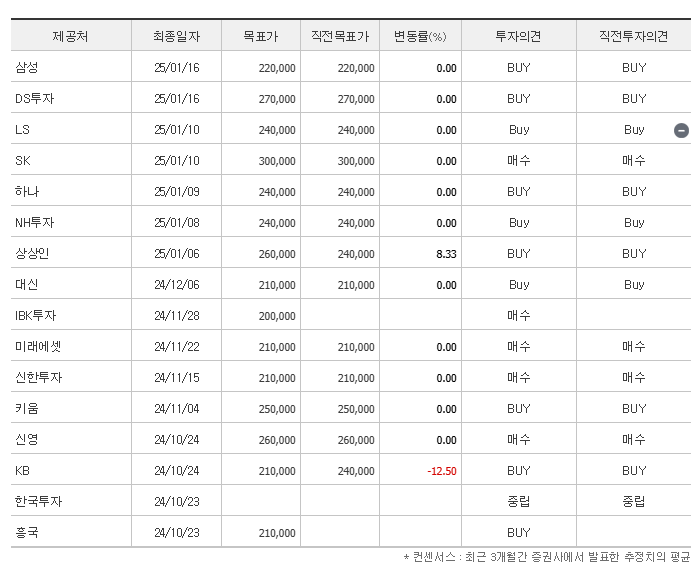Click provider name 흥국
Viewport: 693px width, 565px height.
[x=27, y=532]
